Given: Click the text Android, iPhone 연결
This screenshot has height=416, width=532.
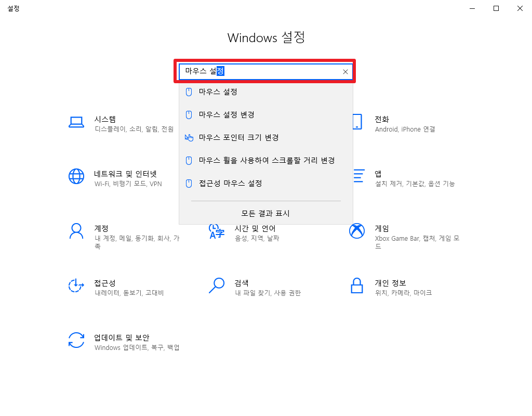Looking at the screenshot, I should 405,129.
